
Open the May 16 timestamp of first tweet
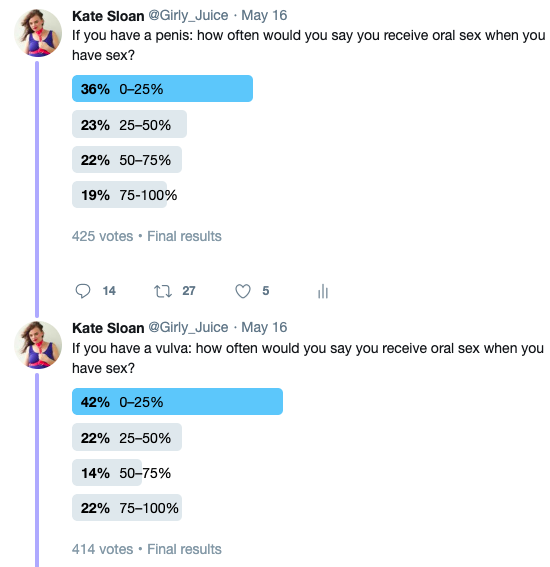pyautogui.click(x=264, y=15)
